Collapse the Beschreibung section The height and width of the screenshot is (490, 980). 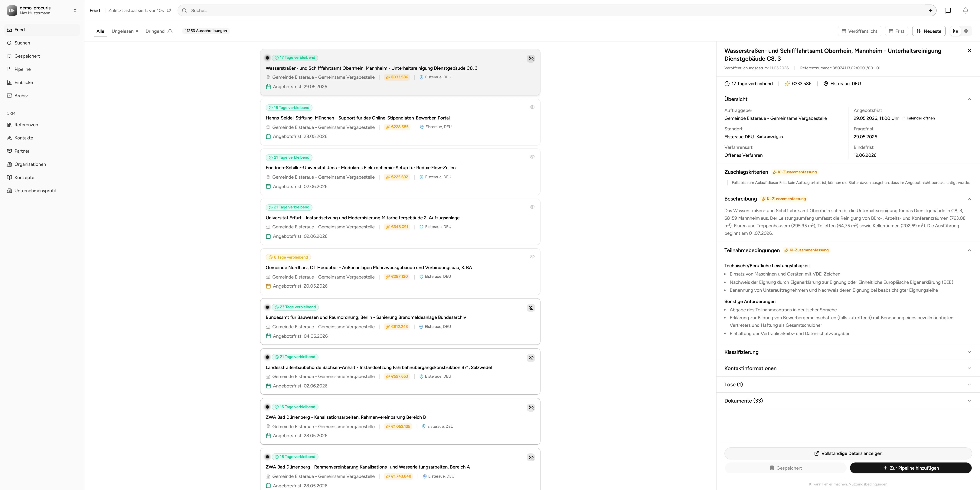969,199
